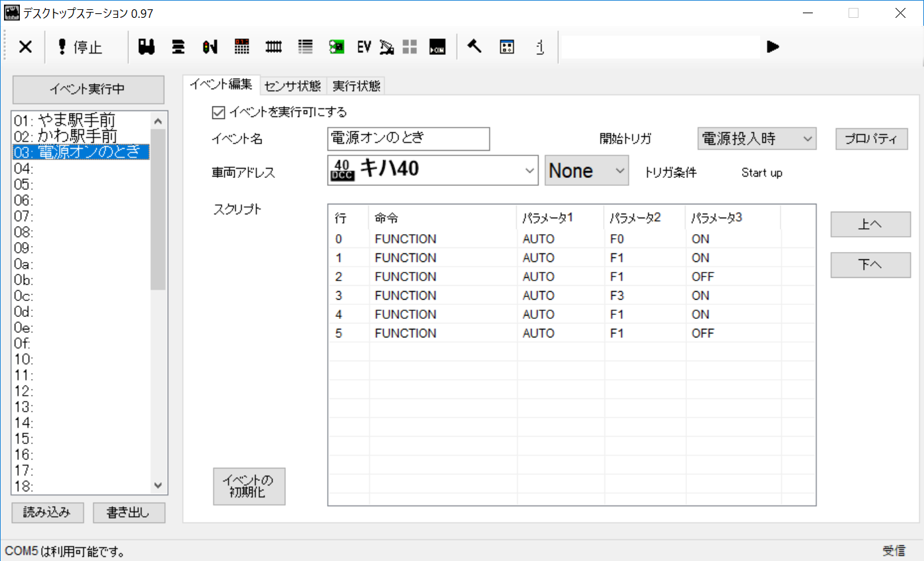The width and height of the screenshot is (924, 561).
Task: Open the track layout icon
Action: pyautogui.click(x=273, y=47)
